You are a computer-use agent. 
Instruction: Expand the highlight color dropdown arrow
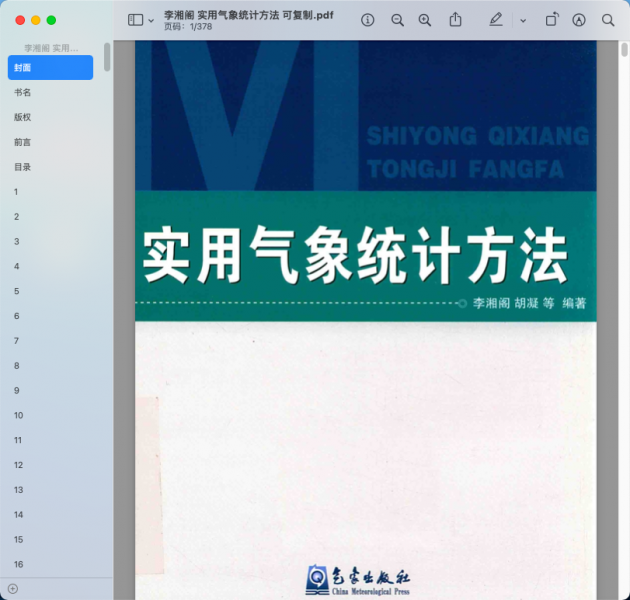pos(522,20)
